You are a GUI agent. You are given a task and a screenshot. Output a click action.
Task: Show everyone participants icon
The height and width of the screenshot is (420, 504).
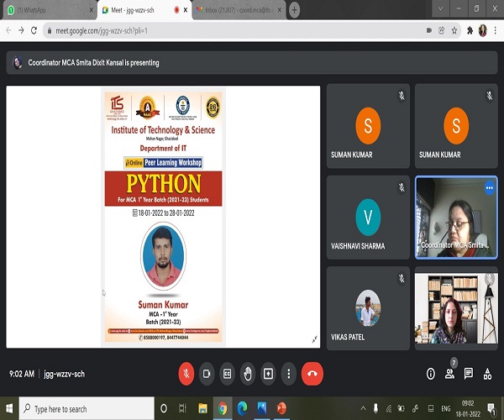click(449, 374)
